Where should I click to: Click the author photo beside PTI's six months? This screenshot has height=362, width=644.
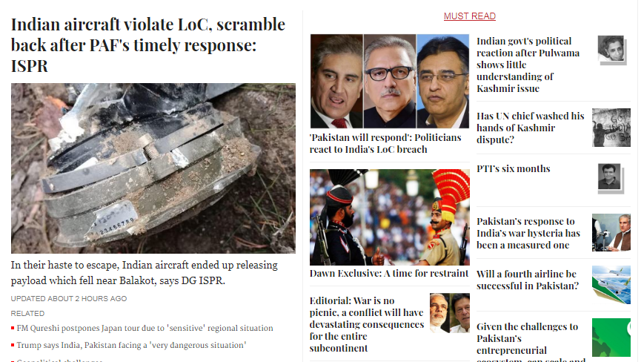click(611, 178)
